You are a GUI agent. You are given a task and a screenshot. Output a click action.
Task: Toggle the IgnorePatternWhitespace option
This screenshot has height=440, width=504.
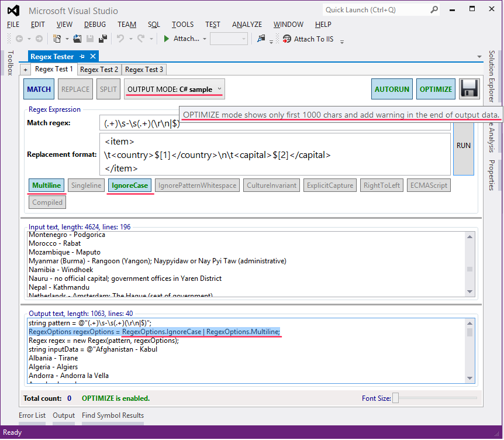pos(198,185)
